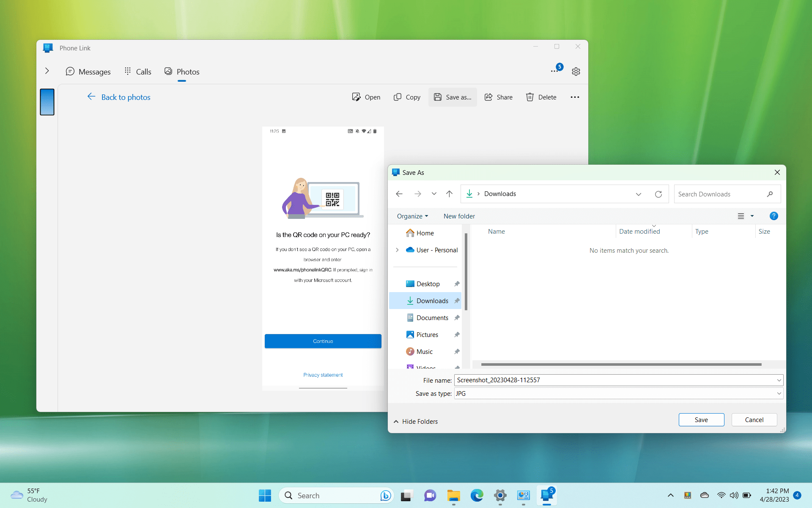Click the Copy photo icon

398,97
